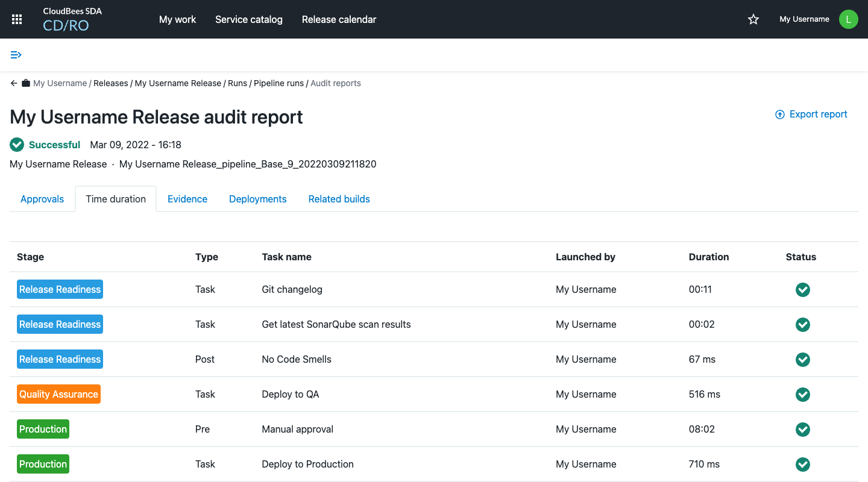This screenshot has width=868, height=482.
Task: Click the success checkmark on Git changelog row
Action: click(802, 289)
